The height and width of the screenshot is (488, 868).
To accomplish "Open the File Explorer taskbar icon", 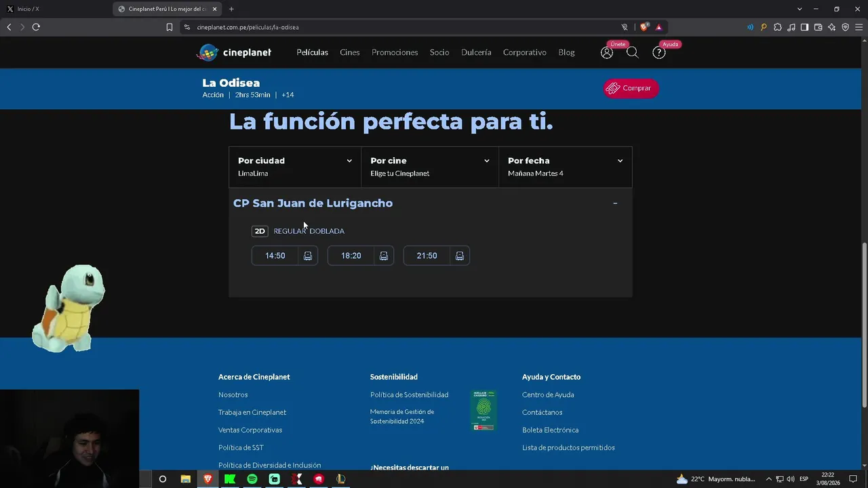I will click(x=185, y=479).
